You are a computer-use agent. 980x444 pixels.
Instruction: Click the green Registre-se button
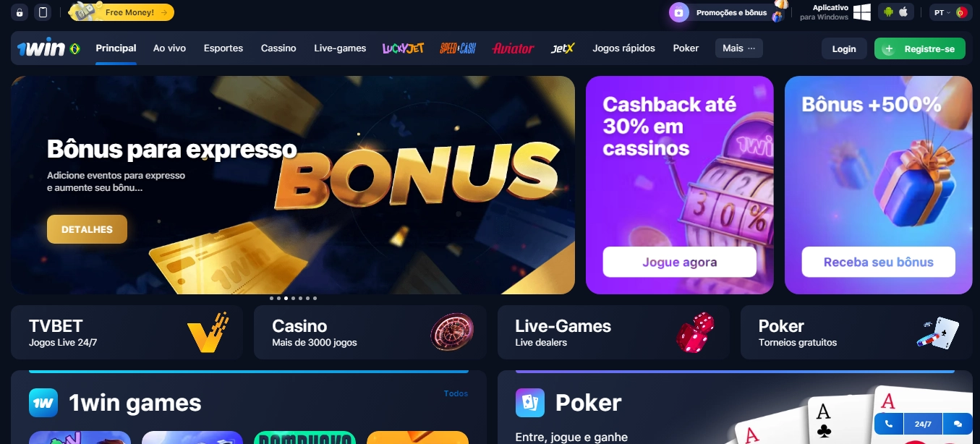(919, 49)
